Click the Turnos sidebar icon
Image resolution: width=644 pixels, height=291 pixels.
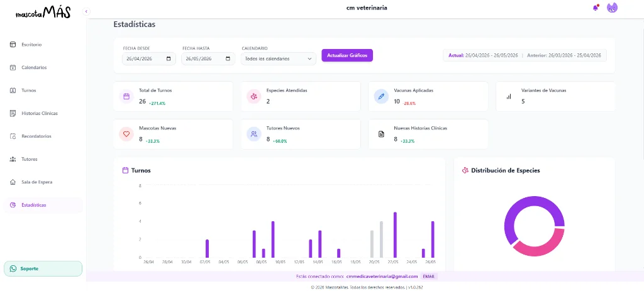[13, 91]
